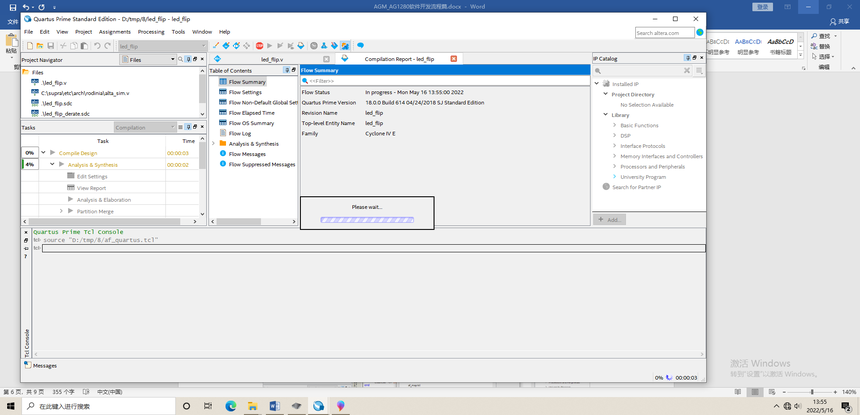This screenshot has width=860, height=415.
Task: Click the Please wait progress bar
Action: [367, 220]
